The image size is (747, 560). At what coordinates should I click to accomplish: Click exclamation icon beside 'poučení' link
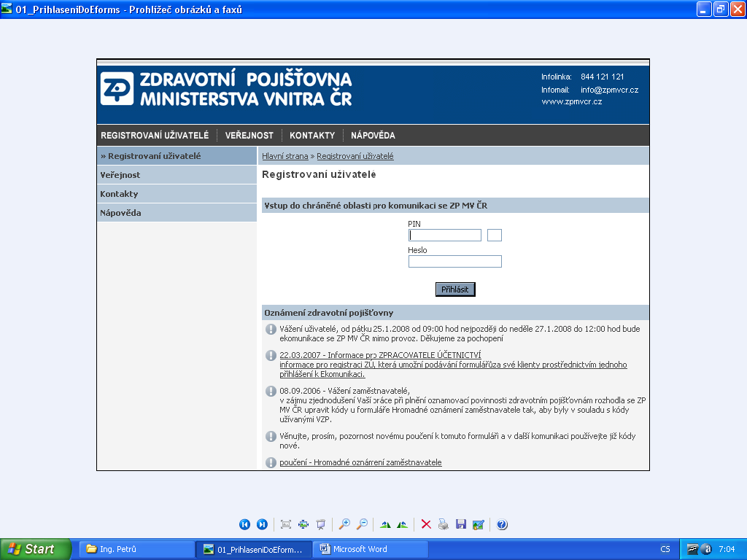(x=271, y=462)
